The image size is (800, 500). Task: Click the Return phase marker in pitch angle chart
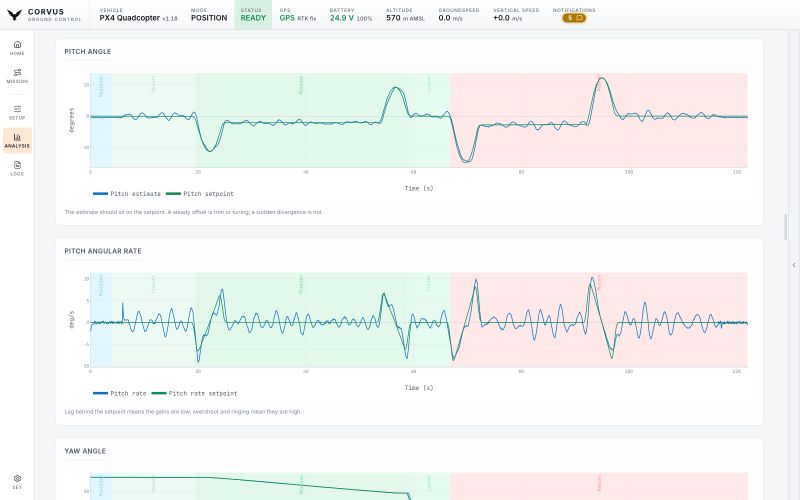click(599, 82)
